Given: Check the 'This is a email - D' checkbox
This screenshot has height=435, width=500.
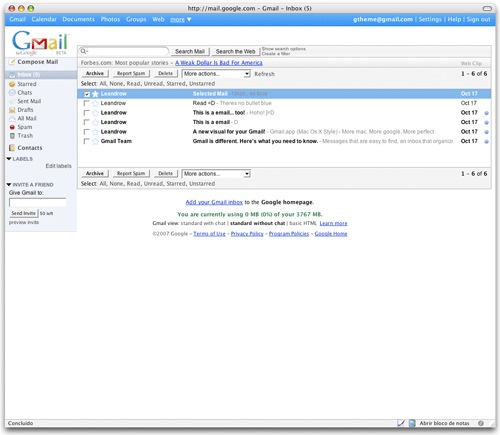Looking at the screenshot, I should 87,122.
